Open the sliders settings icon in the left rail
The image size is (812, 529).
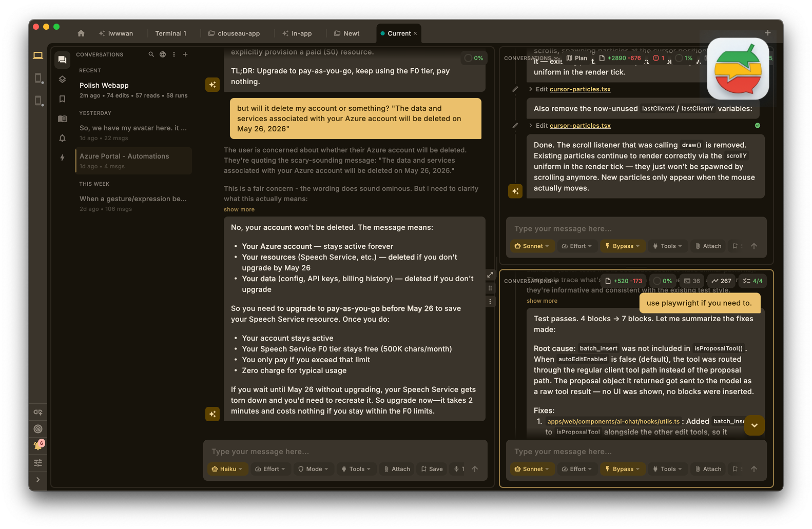(38, 463)
